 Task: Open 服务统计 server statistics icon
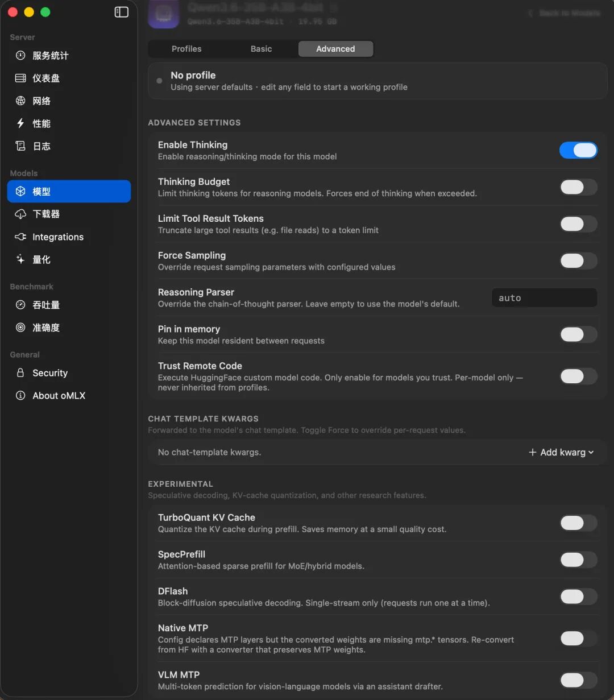coord(20,55)
